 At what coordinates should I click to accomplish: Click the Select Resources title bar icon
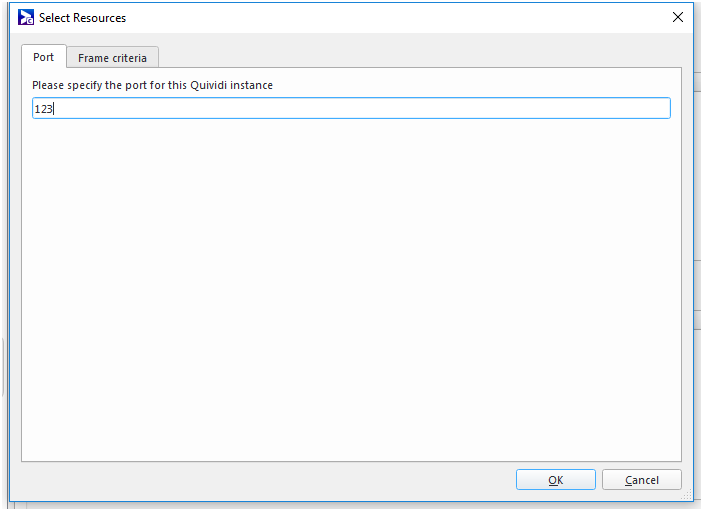click(26, 17)
